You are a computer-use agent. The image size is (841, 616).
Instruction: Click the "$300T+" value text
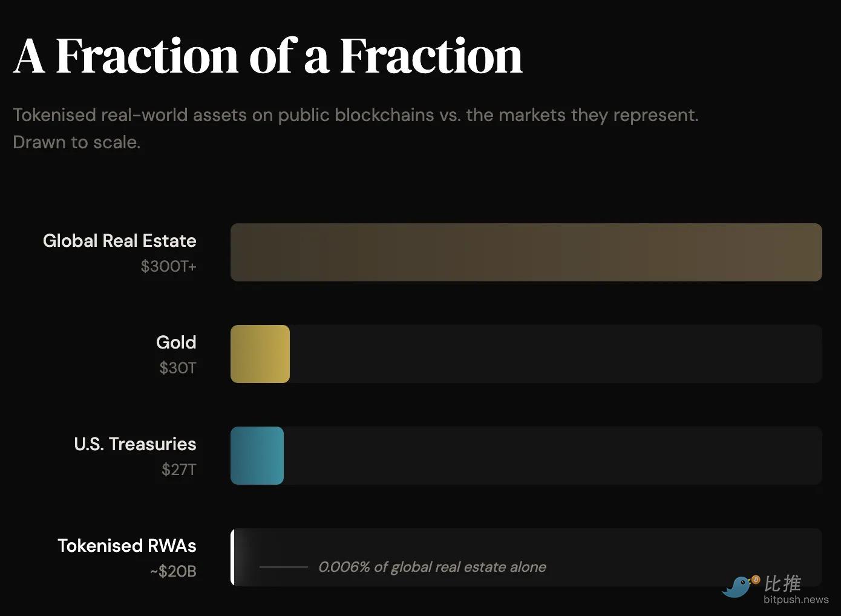(168, 266)
